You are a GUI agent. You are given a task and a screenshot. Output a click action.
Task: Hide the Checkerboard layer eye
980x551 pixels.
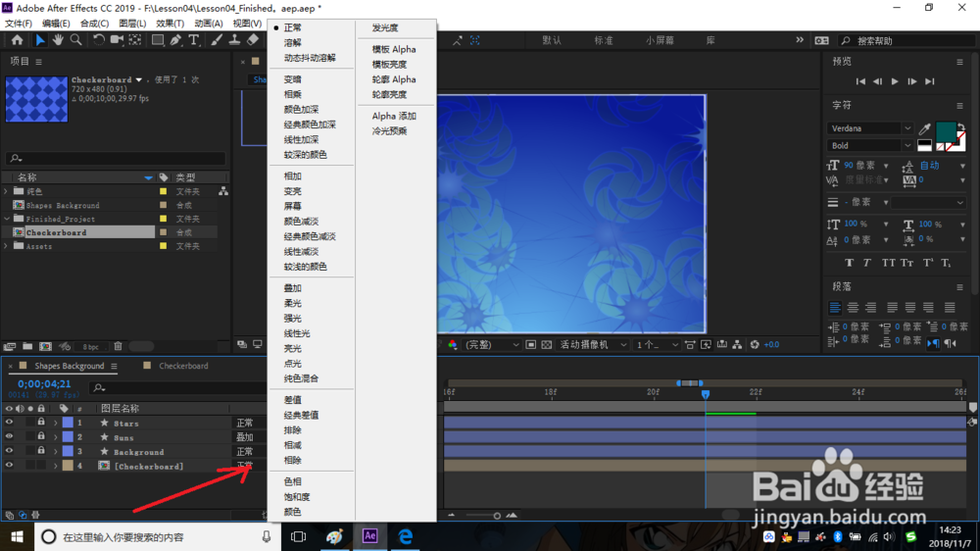[9, 466]
